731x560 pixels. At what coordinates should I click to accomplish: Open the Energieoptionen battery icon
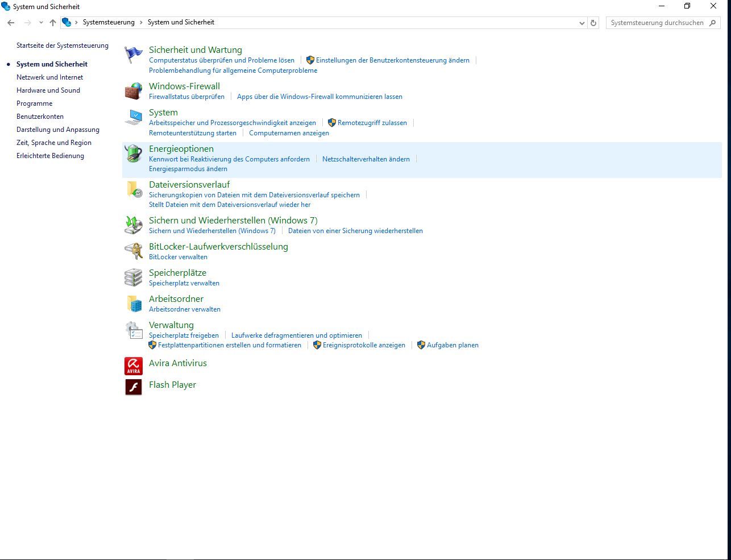click(134, 154)
